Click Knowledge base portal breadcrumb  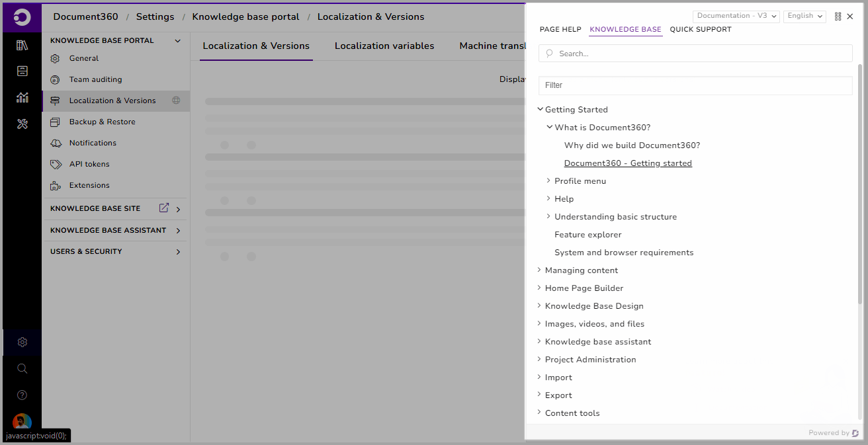pyautogui.click(x=245, y=17)
